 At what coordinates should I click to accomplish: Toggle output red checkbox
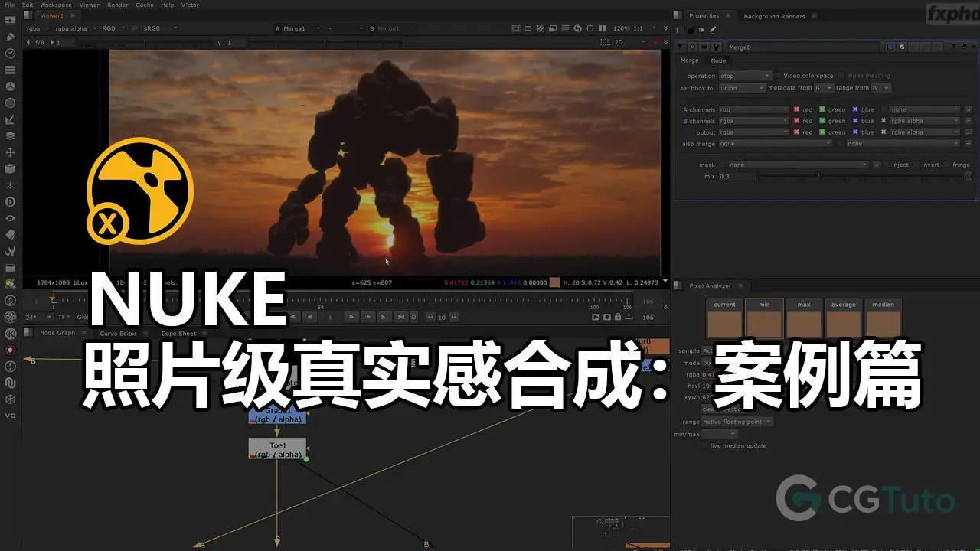797,132
